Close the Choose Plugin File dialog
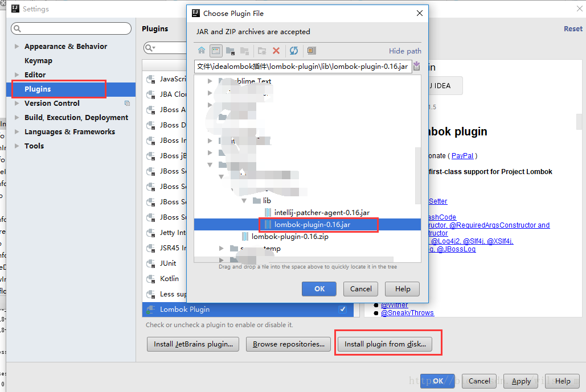Viewport: 586px width, 392px height. click(420, 14)
